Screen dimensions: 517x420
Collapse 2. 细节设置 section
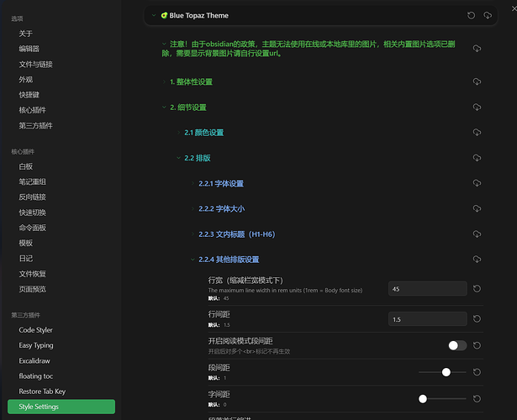[164, 107]
